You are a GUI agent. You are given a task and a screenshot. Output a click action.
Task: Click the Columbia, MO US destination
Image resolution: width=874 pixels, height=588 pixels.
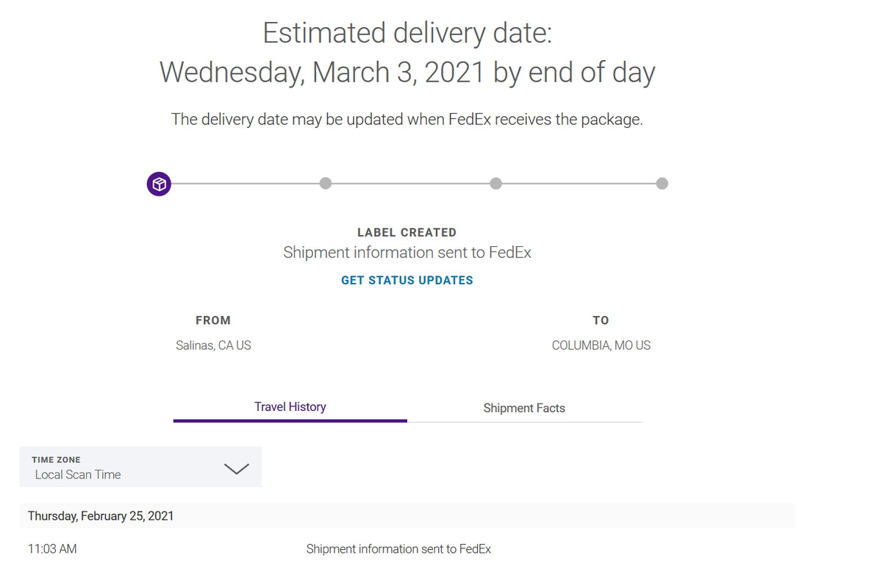tap(601, 345)
